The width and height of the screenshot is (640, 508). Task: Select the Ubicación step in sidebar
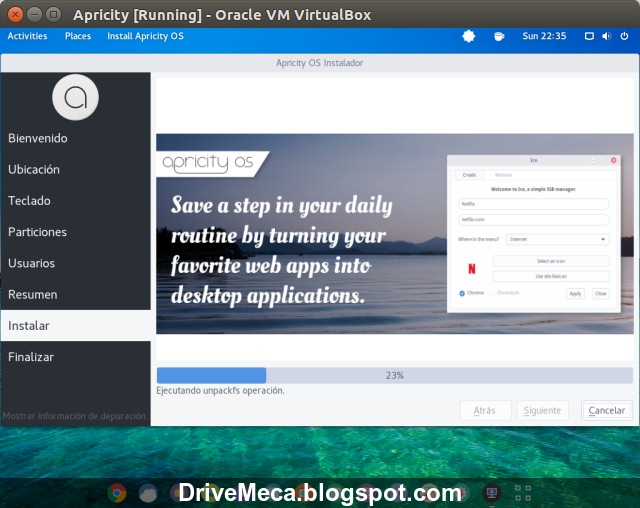(x=76, y=169)
